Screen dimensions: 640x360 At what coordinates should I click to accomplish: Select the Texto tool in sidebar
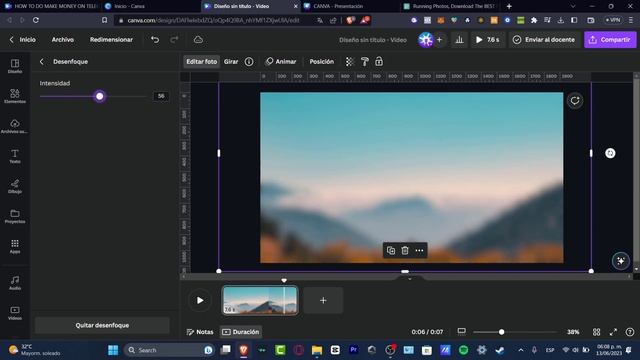pos(15,156)
